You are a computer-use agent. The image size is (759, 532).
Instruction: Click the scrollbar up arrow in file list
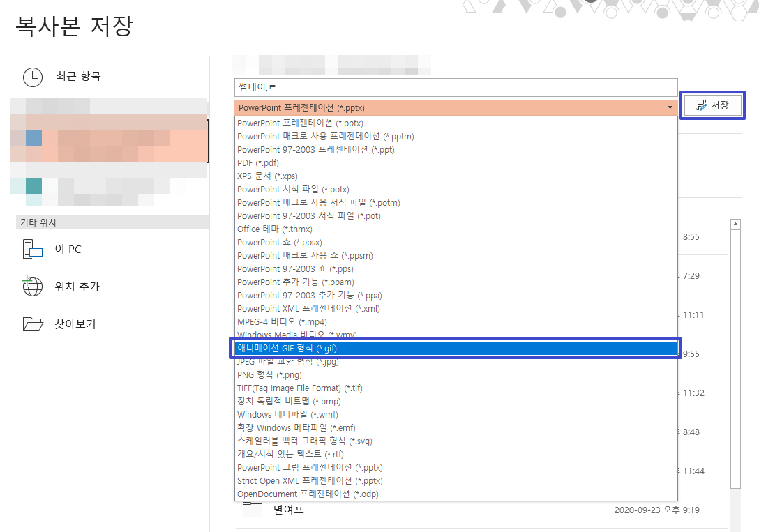[735, 224]
